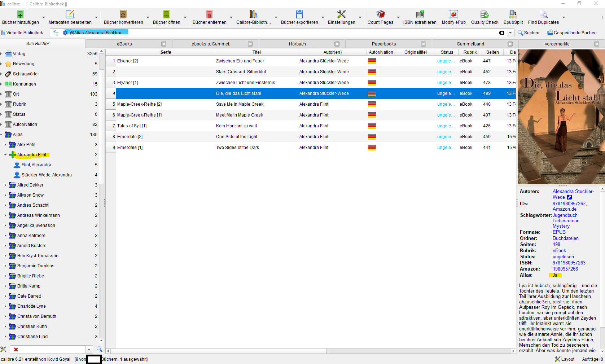This screenshot has height=364, width=605.
Task: Open the Calibre-Bibliothek library icon
Action: point(253,14)
